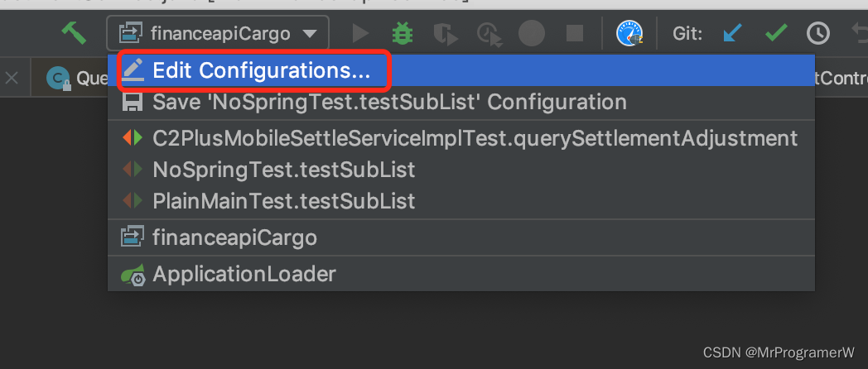Stop execution with the square stop icon
The height and width of the screenshot is (369, 868).
pyautogui.click(x=575, y=34)
